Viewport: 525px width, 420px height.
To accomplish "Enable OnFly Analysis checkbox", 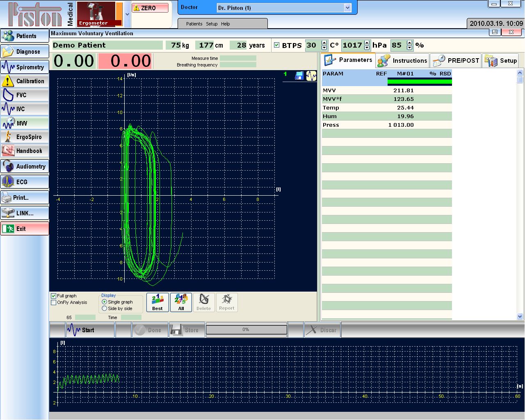I will click(x=54, y=302).
